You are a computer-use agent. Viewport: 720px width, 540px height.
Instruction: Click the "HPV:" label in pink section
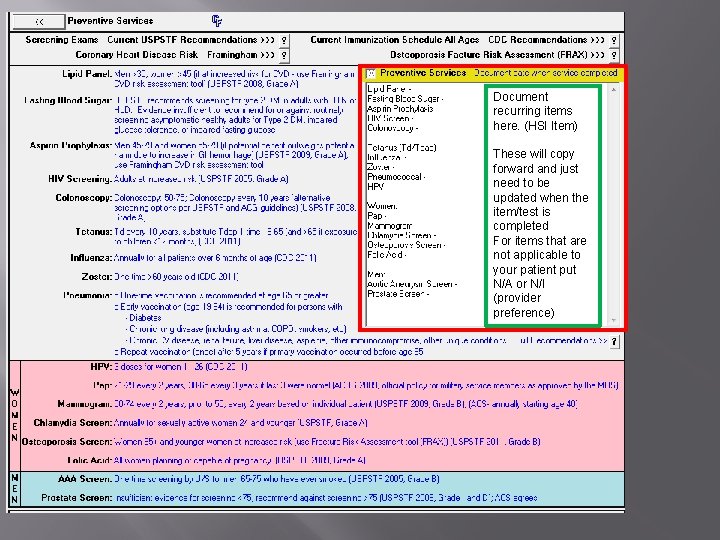pos(101,367)
